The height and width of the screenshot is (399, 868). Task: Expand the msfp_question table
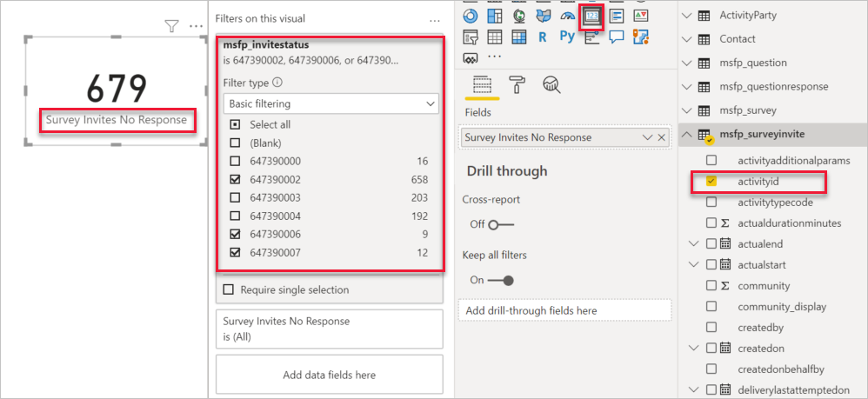pyautogui.click(x=688, y=63)
